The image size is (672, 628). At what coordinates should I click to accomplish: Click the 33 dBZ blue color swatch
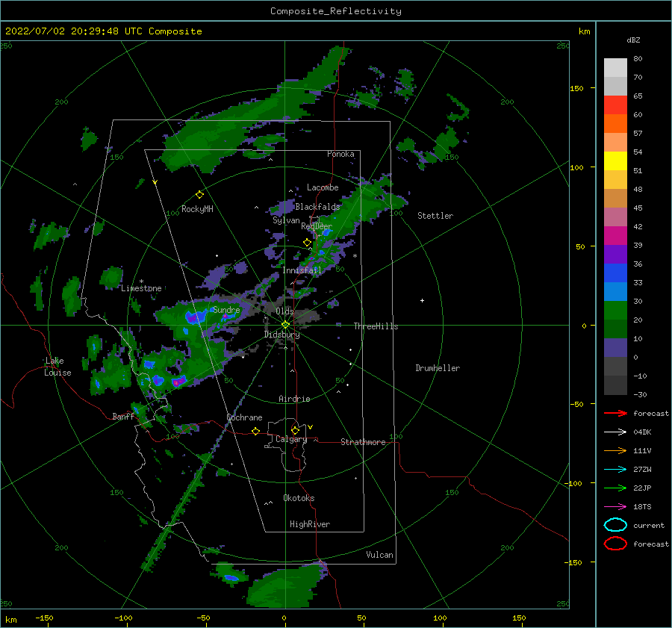(x=615, y=291)
